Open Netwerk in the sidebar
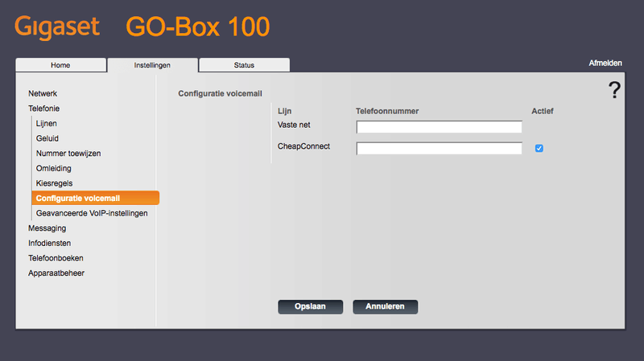The height and width of the screenshot is (361, 644). tap(43, 93)
